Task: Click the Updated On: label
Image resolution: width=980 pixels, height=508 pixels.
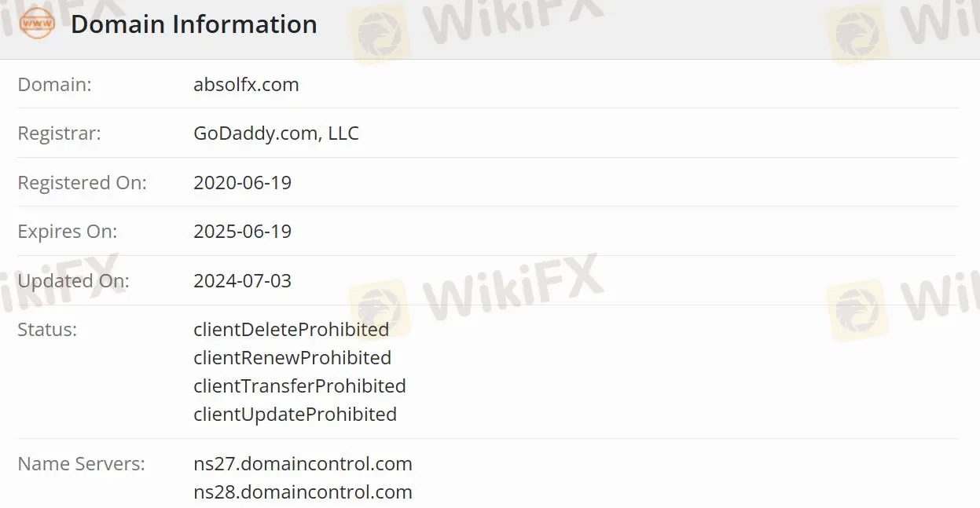Action: (73, 281)
